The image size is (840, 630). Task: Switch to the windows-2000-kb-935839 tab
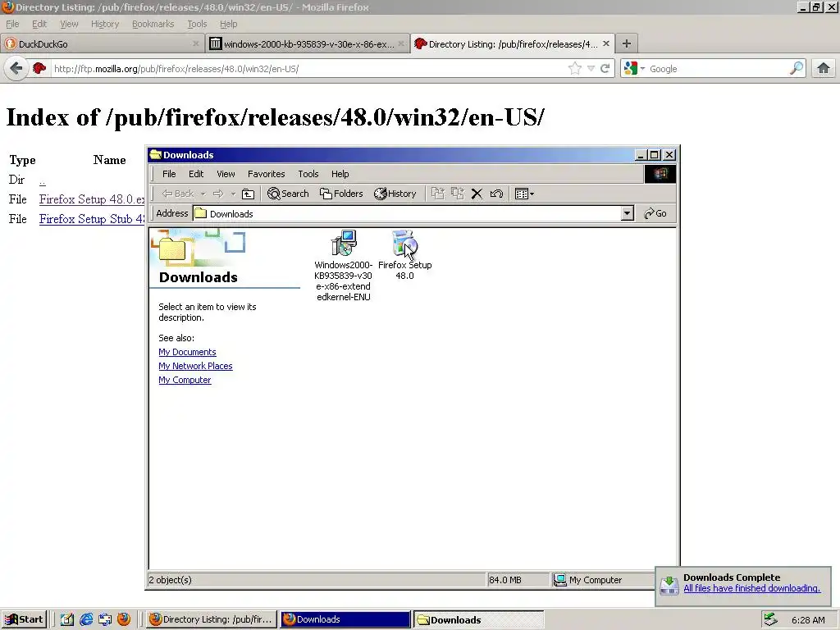(308, 44)
